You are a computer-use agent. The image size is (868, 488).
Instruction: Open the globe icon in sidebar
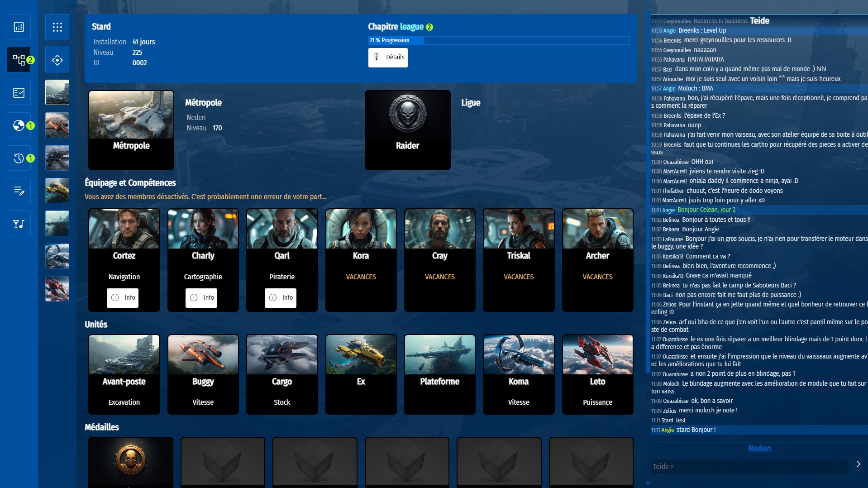pyautogui.click(x=19, y=125)
